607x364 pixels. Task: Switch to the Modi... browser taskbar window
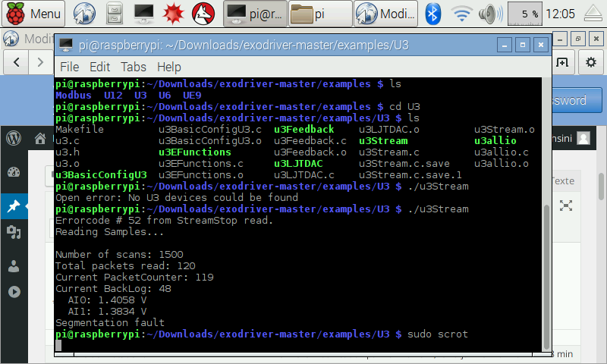point(386,14)
